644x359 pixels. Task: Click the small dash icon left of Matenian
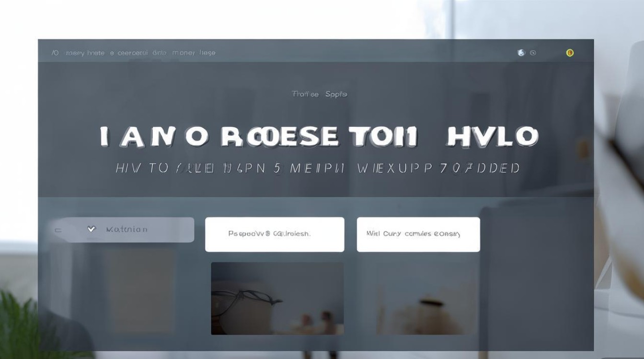(x=58, y=230)
